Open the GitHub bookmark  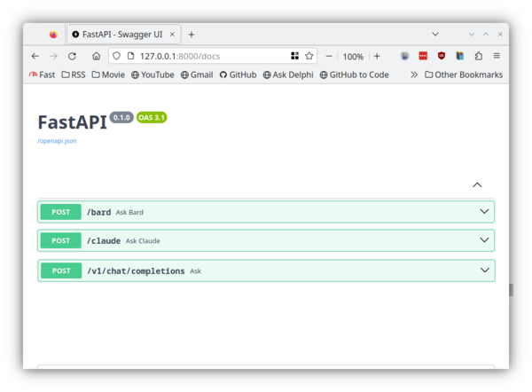point(238,74)
